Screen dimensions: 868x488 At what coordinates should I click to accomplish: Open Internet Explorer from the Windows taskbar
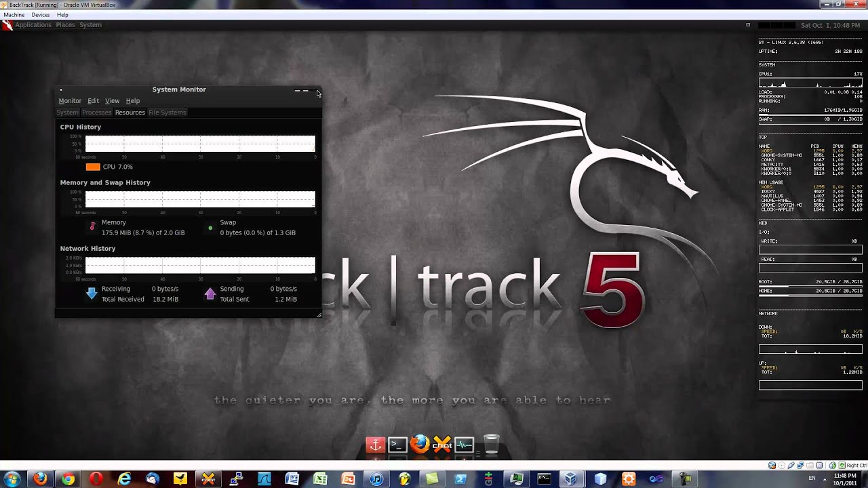click(x=124, y=479)
